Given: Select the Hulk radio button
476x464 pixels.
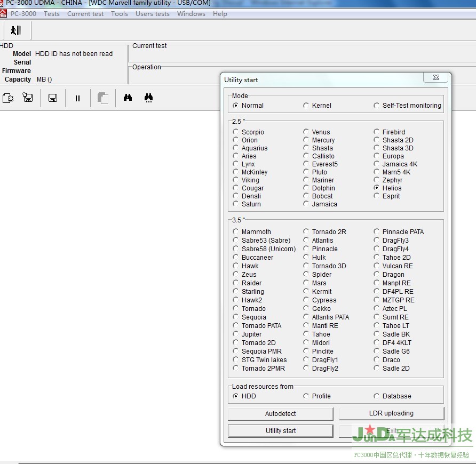Looking at the screenshot, I should tap(306, 257).
